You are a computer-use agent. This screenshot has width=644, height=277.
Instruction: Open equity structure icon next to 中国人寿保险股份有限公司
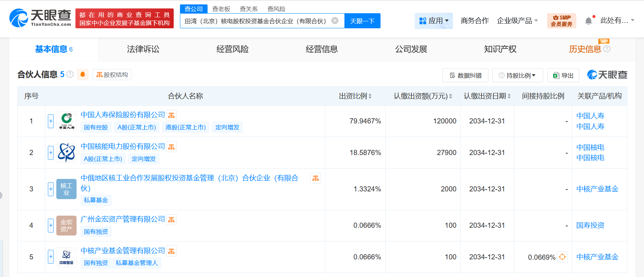pyautogui.click(x=171, y=115)
